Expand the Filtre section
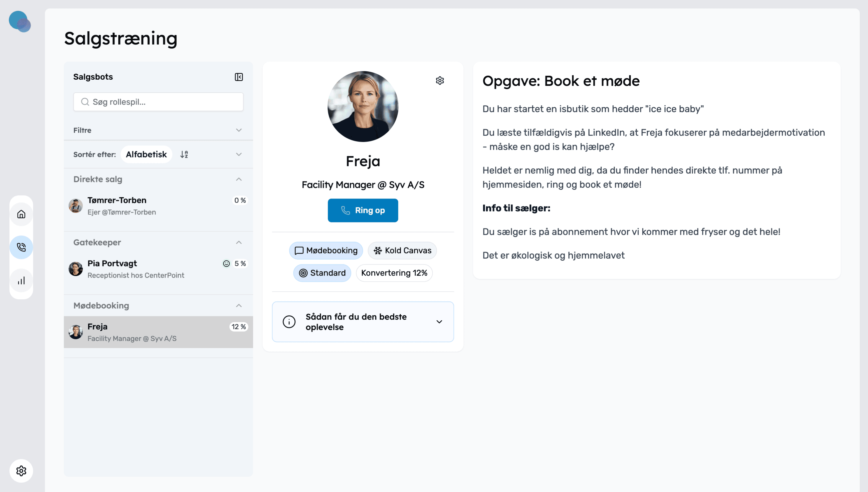The height and width of the screenshot is (492, 868). pos(158,130)
